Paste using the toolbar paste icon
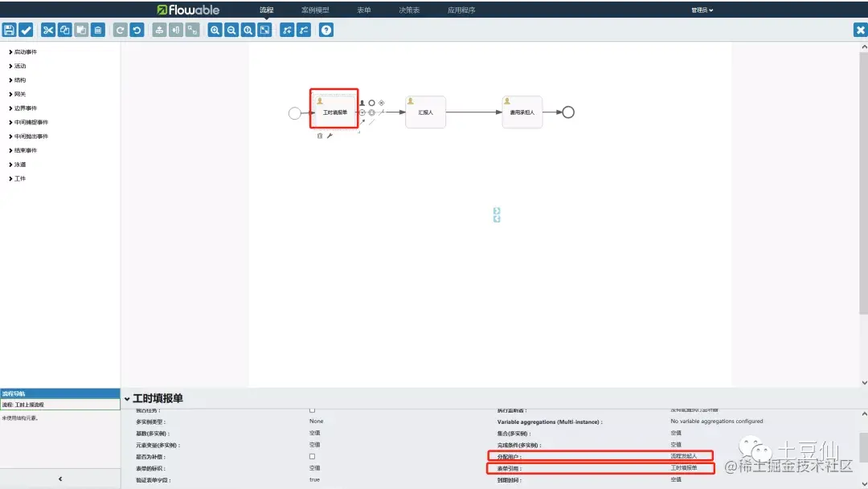The width and height of the screenshot is (868, 489). pyautogui.click(x=81, y=30)
